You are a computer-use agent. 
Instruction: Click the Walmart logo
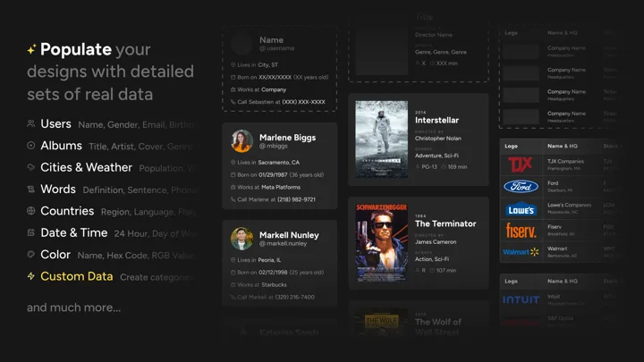[x=521, y=252]
